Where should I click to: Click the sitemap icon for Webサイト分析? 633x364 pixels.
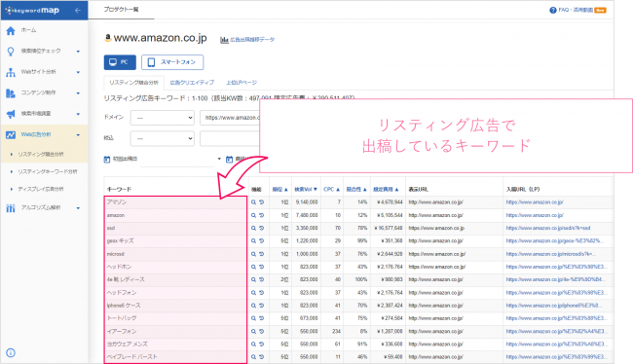click(11, 72)
